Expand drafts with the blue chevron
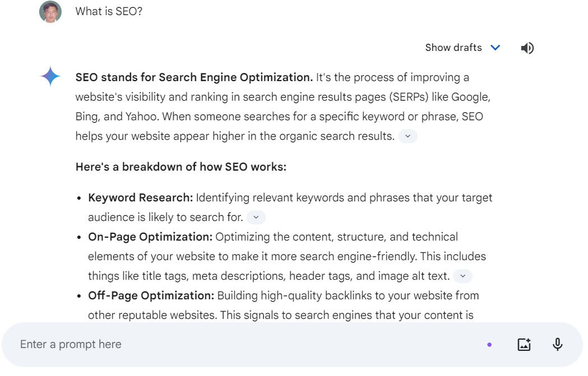 click(496, 48)
